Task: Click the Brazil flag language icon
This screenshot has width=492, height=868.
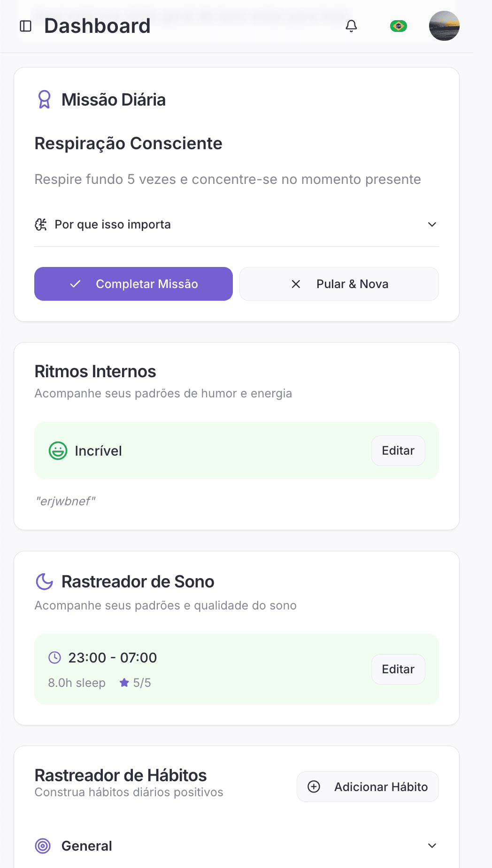Action: pyautogui.click(x=398, y=26)
